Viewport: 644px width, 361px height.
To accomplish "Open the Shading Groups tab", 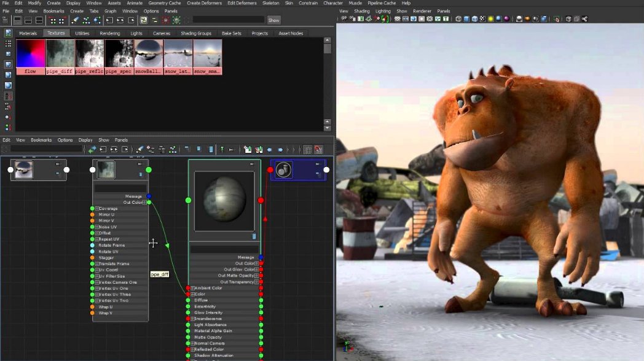I will (x=196, y=33).
